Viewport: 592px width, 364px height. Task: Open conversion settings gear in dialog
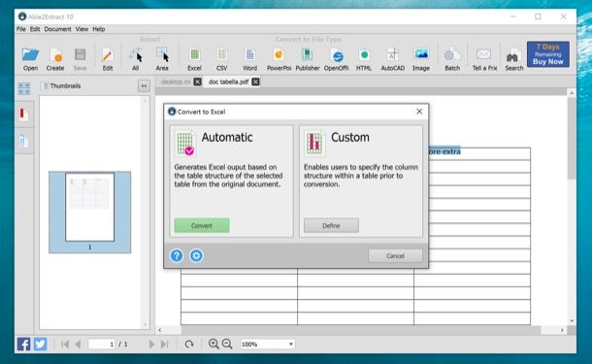(196, 255)
